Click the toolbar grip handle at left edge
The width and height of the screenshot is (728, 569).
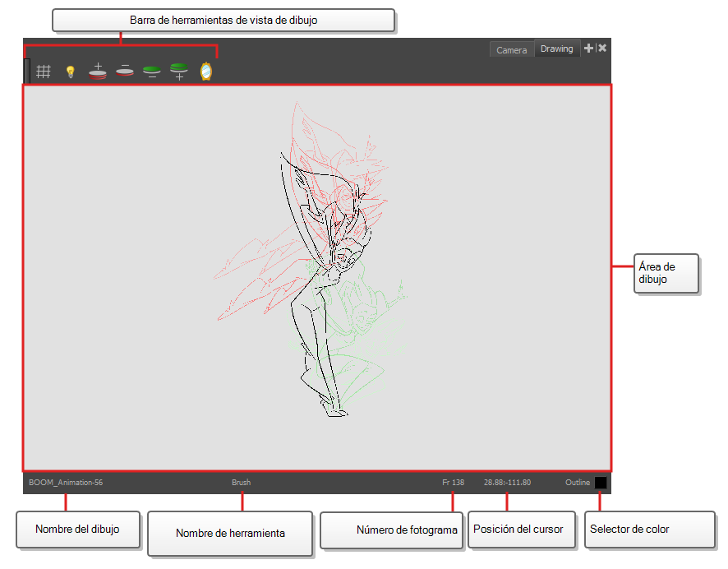[27, 71]
